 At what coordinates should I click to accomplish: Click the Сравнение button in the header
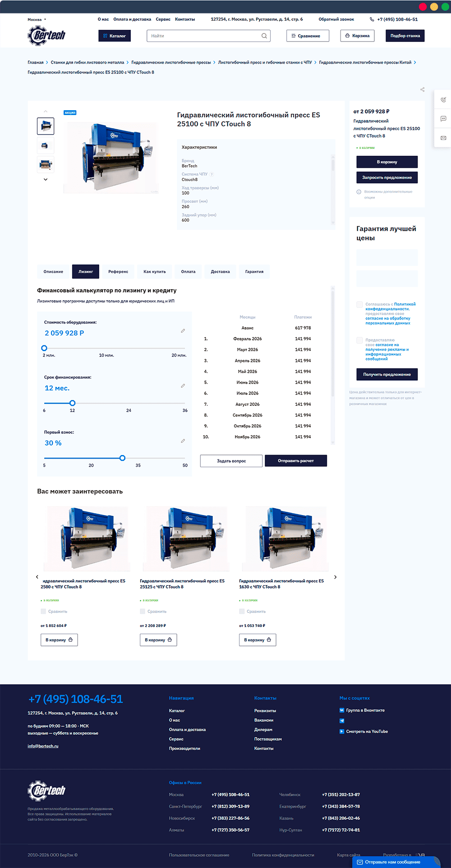(308, 36)
